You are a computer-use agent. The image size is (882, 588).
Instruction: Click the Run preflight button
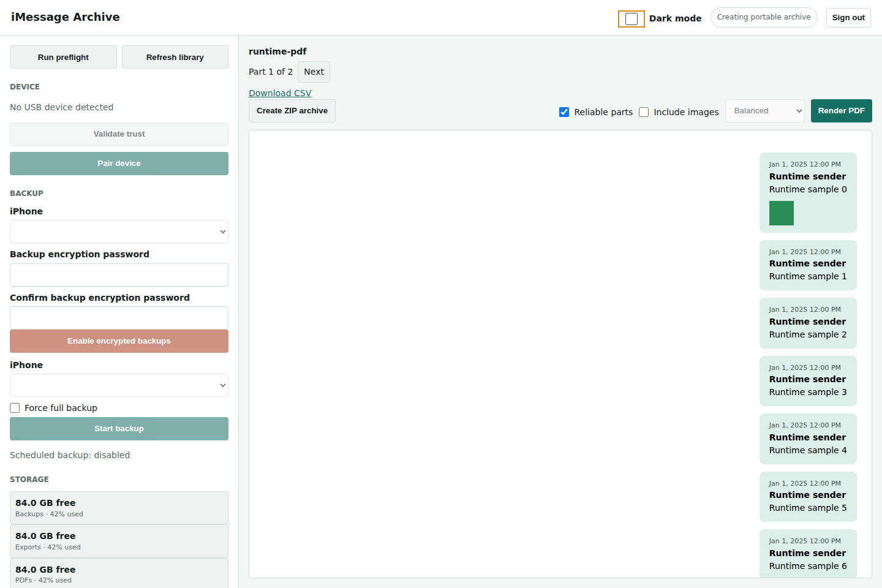63,57
